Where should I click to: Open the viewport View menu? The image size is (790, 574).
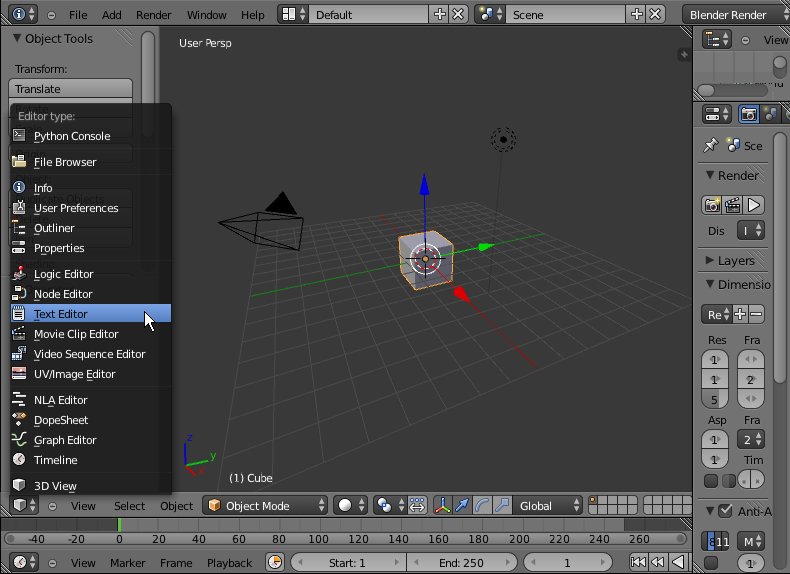(x=83, y=506)
